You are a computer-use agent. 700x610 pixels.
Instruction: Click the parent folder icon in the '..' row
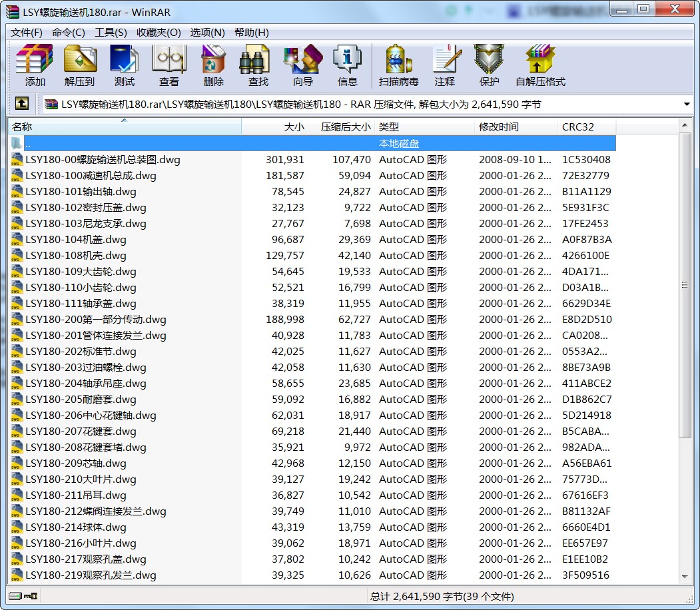(x=17, y=143)
